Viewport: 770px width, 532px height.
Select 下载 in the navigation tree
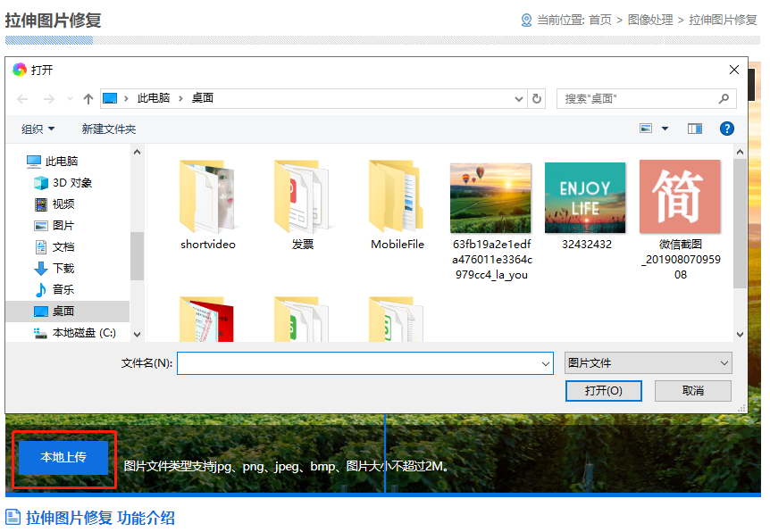[x=63, y=269]
